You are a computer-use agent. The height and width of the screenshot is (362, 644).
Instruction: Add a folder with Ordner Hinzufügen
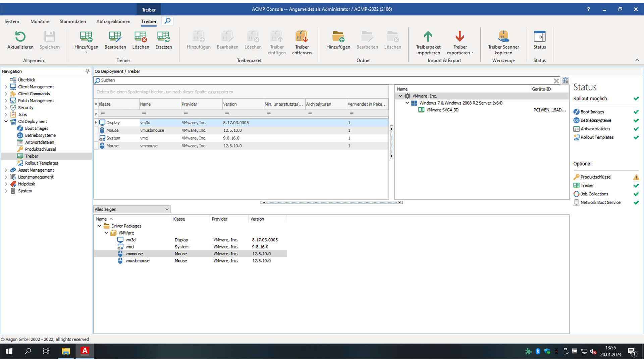338,40
